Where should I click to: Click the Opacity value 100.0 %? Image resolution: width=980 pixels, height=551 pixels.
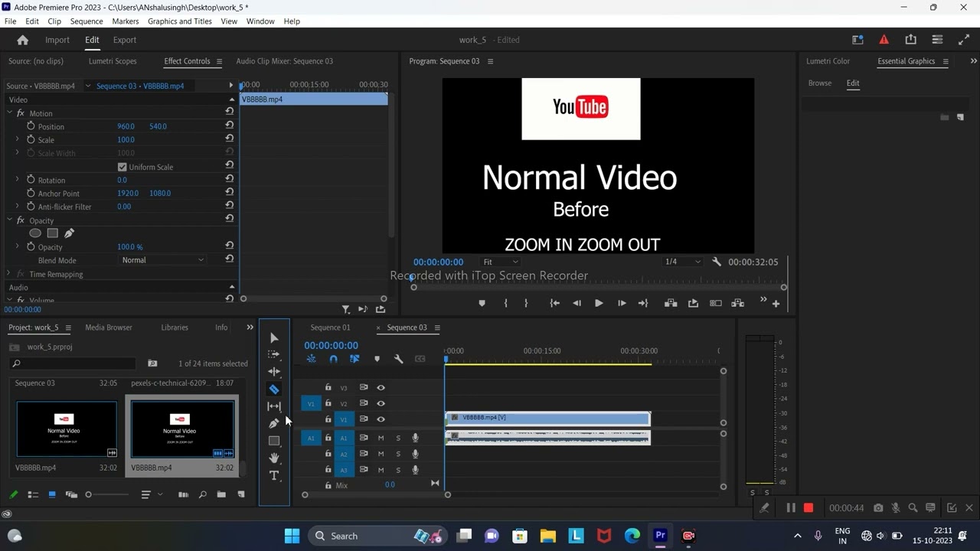(130, 247)
